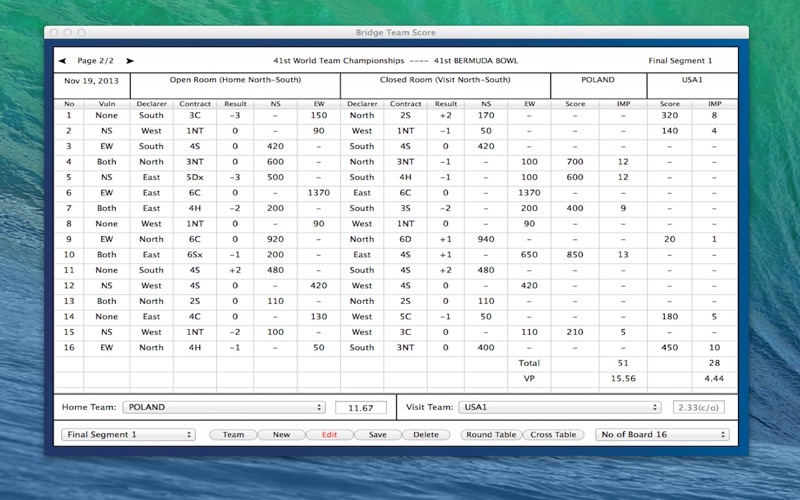Click board 16 USA1 score '450'

[x=669, y=347]
